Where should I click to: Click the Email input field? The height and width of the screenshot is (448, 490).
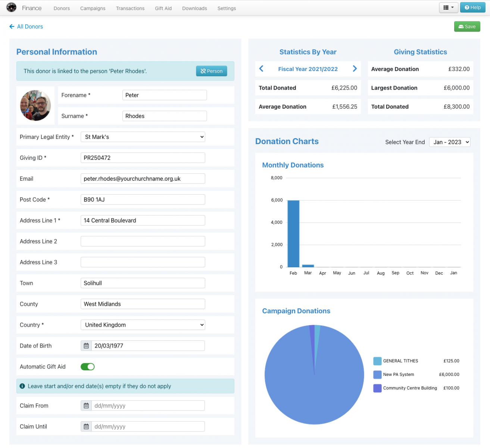pos(143,178)
